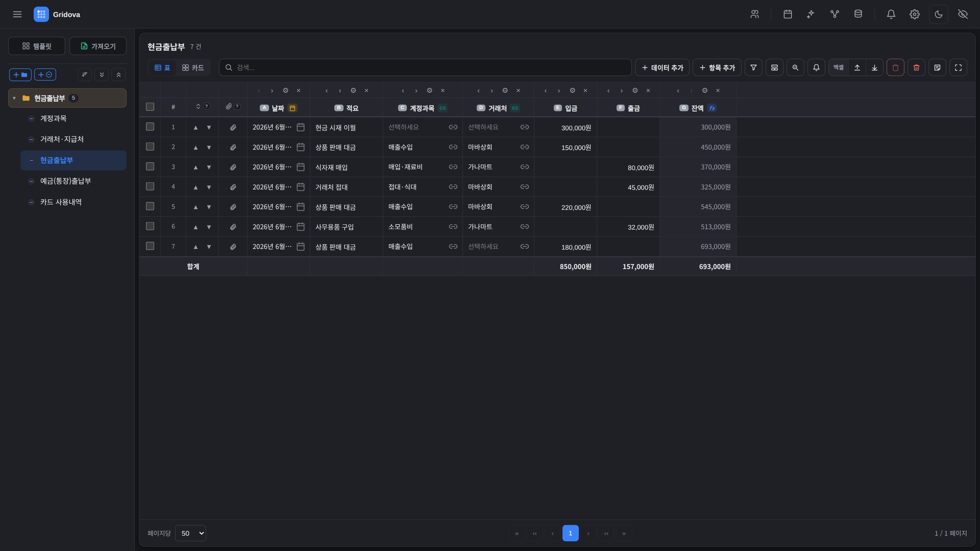Click the filled red trash icon
Screen dimensions: 980x551
(x=916, y=68)
